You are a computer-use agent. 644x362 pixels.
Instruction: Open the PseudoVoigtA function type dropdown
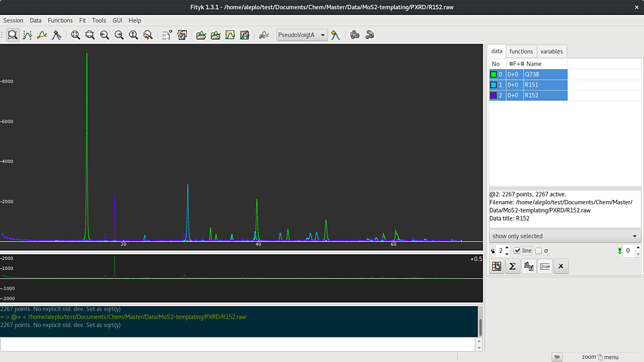click(302, 35)
